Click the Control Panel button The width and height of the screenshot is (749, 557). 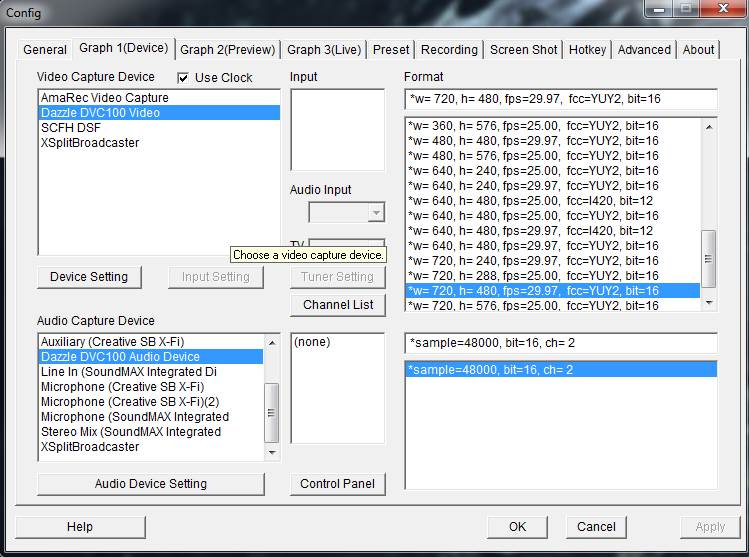tap(337, 484)
